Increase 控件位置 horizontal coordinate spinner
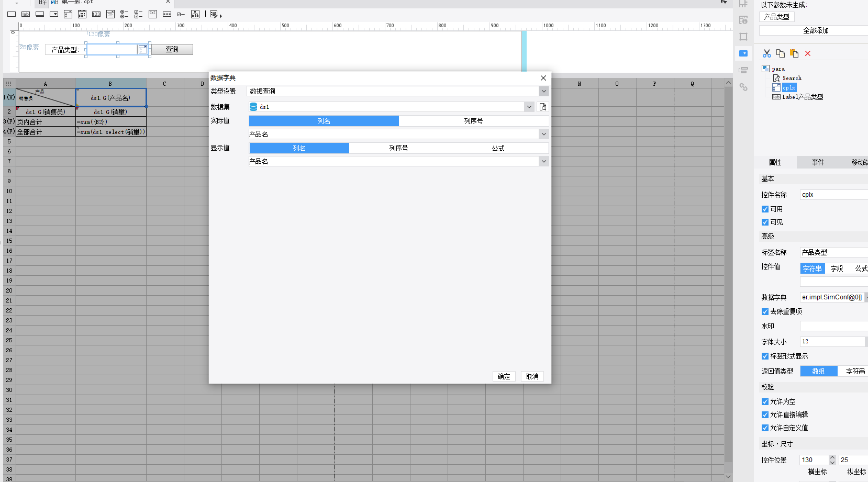This screenshot has width=868, height=482. pyautogui.click(x=832, y=457)
